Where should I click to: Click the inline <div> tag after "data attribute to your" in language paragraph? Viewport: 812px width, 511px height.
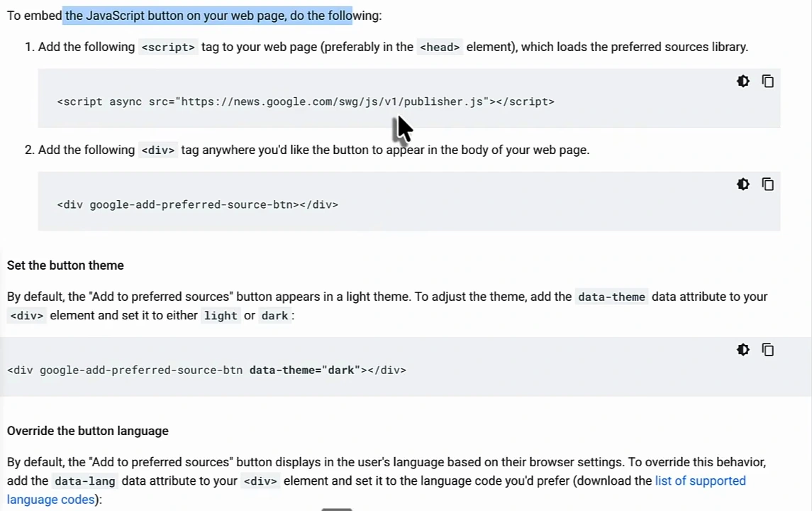click(x=260, y=481)
